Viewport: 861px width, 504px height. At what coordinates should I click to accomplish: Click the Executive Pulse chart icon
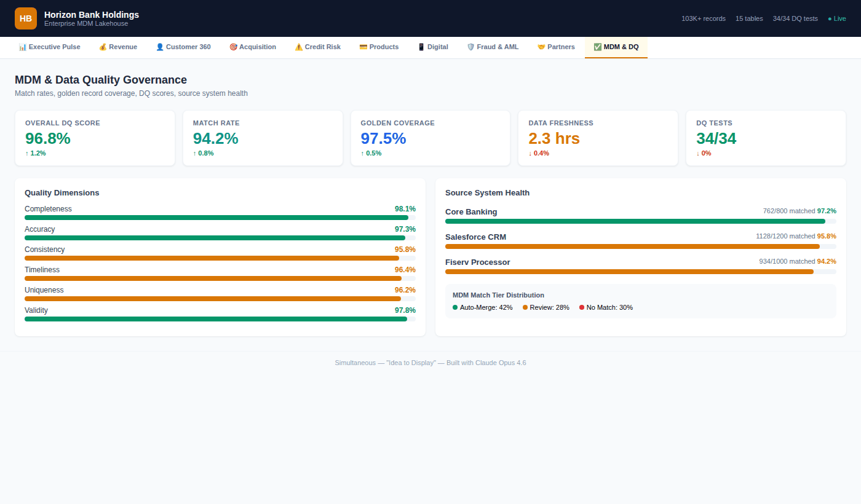23,47
